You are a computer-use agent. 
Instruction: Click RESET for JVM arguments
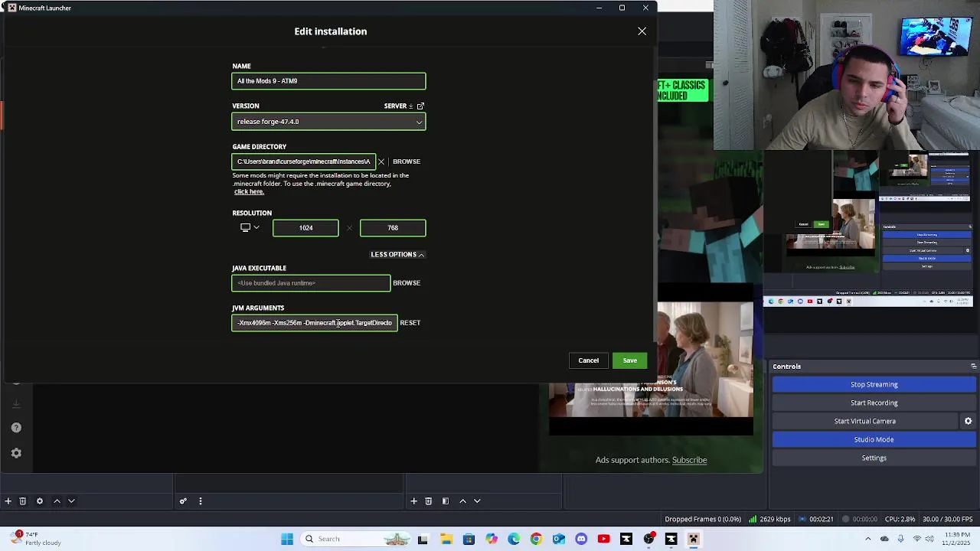point(410,323)
